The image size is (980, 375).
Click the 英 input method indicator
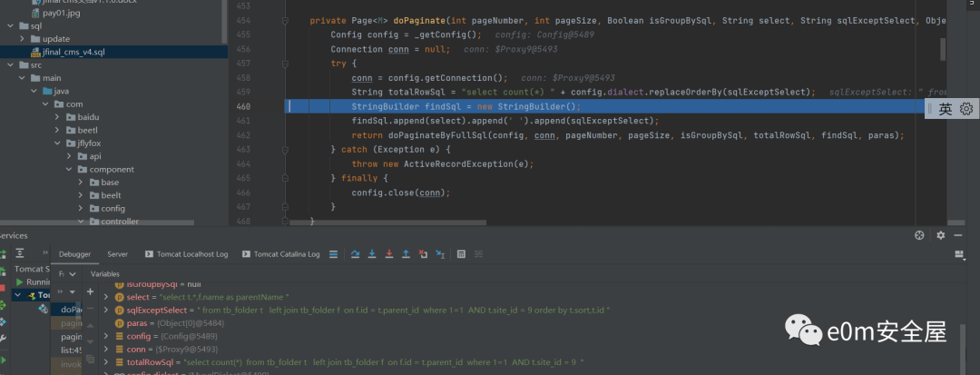(945, 109)
